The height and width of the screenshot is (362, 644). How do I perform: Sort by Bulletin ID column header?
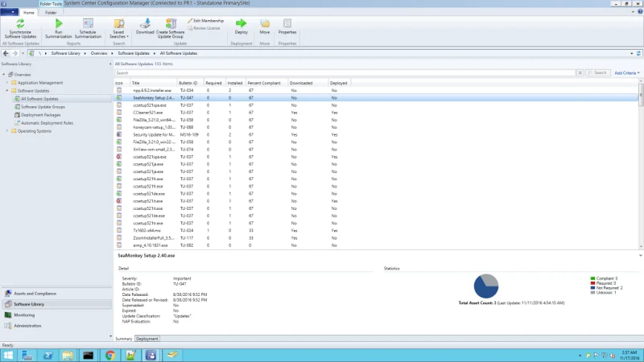(191, 83)
